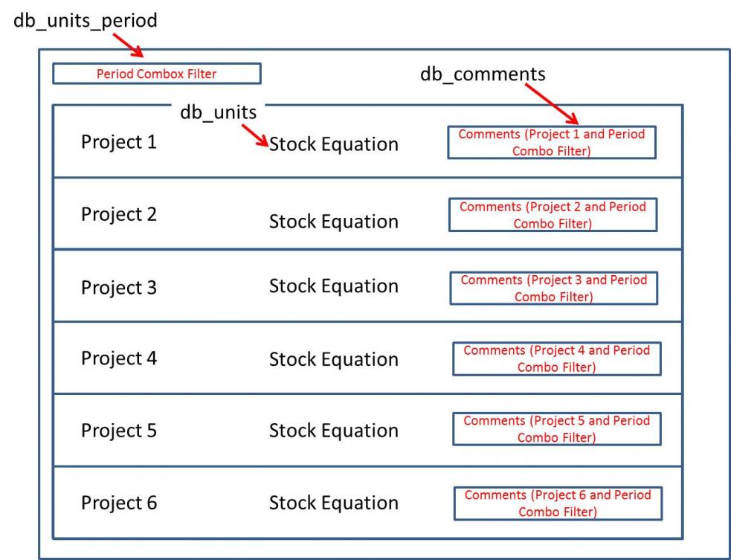Click Stock Equation in Project 3 row
Screen dimensions: 731x560
click(x=333, y=286)
